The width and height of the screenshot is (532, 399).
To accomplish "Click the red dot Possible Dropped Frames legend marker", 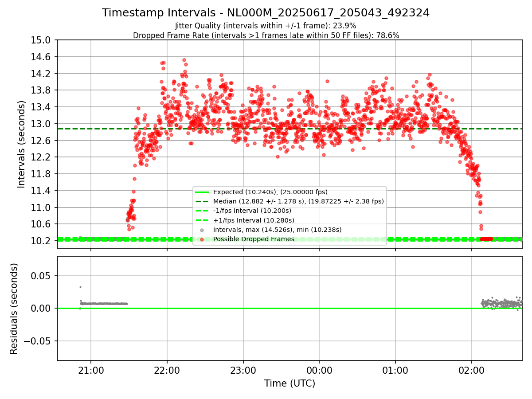I will tap(202, 239).
